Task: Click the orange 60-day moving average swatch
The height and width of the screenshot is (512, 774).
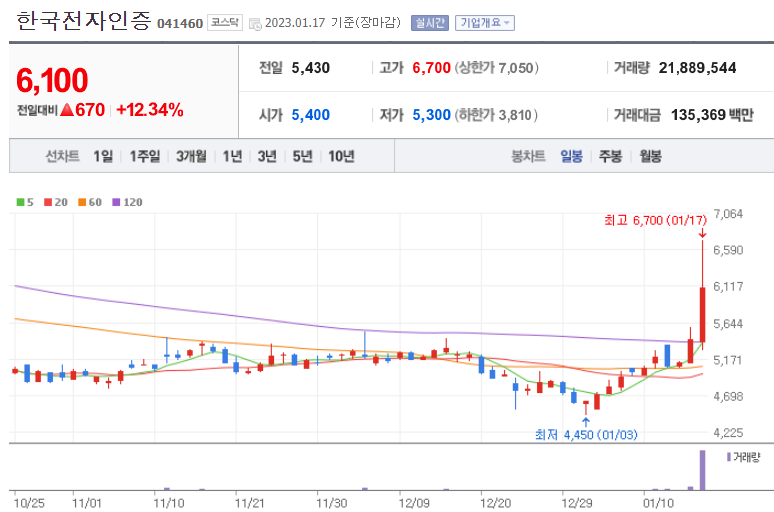Action: pos(82,202)
